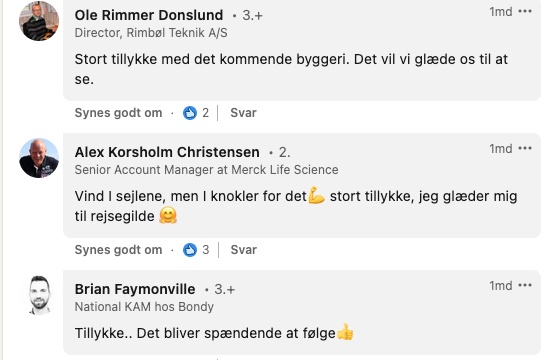Open Alex Korsholm Christensen's profile picture
Viewport: 557px width, 360px height.
[x=39, y=158]
